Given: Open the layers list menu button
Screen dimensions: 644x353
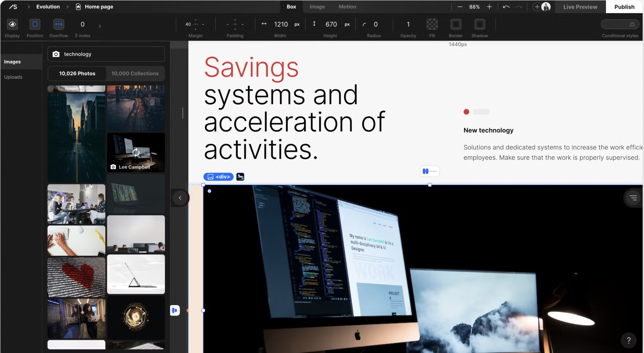Looking at the screenshot, I should click(x=633, y=198).
